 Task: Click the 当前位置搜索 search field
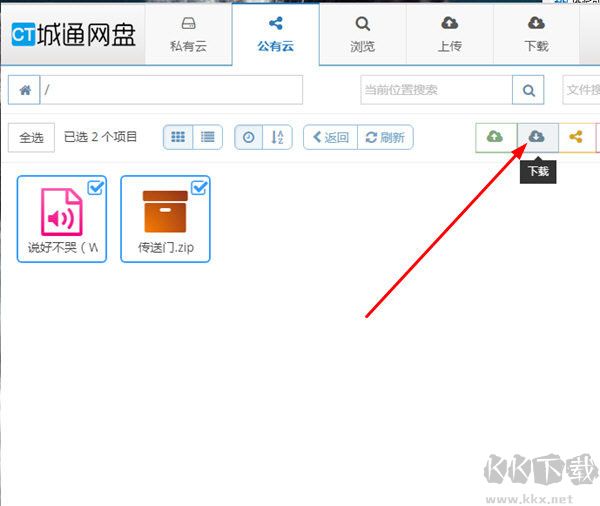point(436,90)
